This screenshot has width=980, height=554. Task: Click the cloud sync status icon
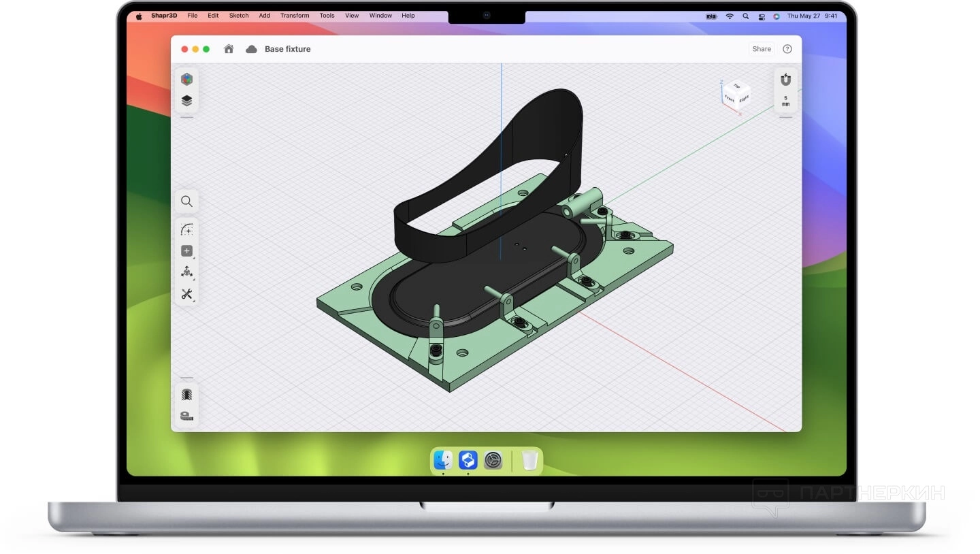(x=251, y=49)
